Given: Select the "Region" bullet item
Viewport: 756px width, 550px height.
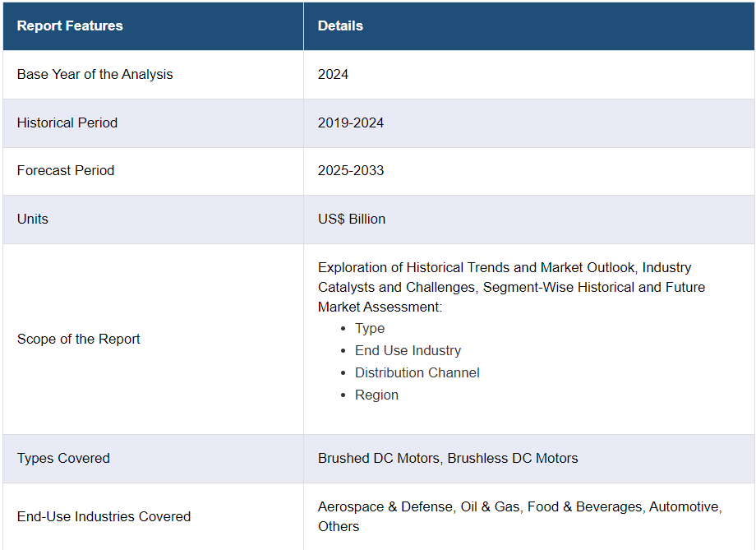Looking at the screenshot, I should tap(376, 395).
